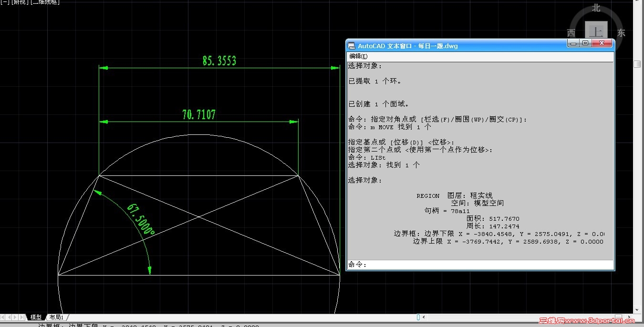Click the horizontal scrollbar left arrow
This screenshot has height=327, width=644.
point(424,317)
